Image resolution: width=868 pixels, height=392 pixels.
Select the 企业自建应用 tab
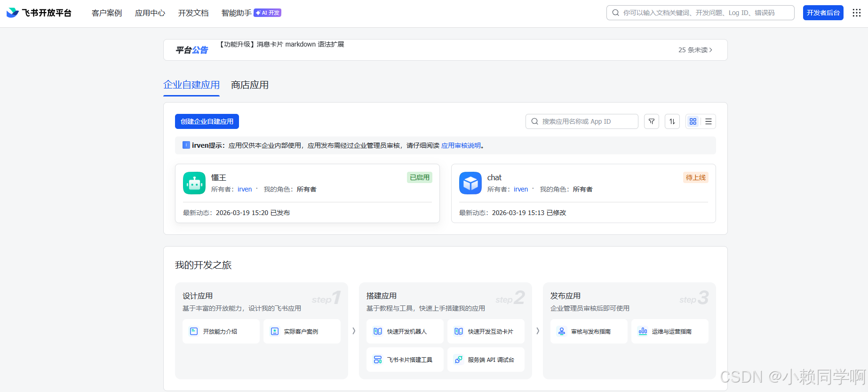[x=191, y=85]
